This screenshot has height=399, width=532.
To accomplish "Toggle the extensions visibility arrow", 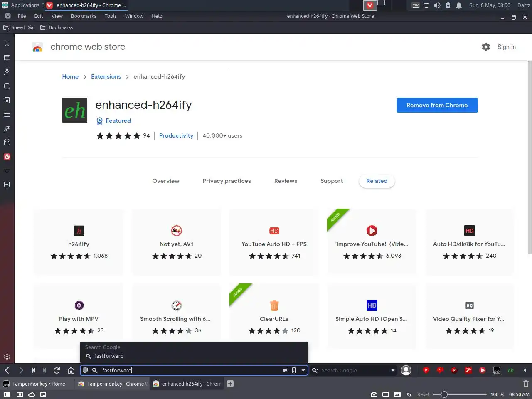I will pos(525,370).
